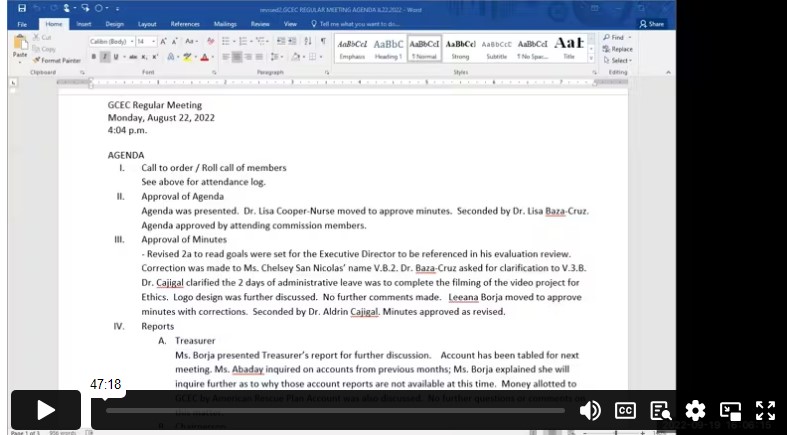Open the File menu
The height and width of the screenshot is (435, 787).
22,24
